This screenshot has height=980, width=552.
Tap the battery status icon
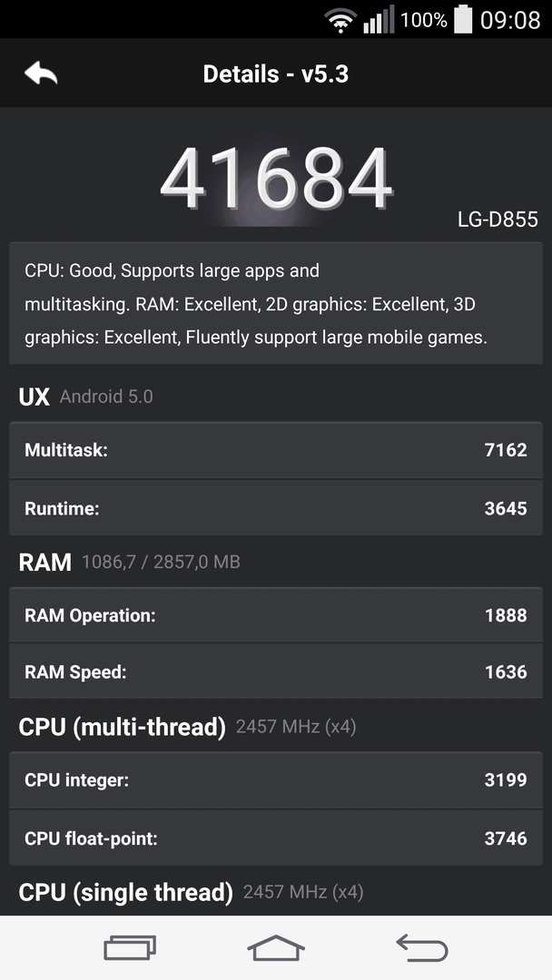tap(463, 19)
